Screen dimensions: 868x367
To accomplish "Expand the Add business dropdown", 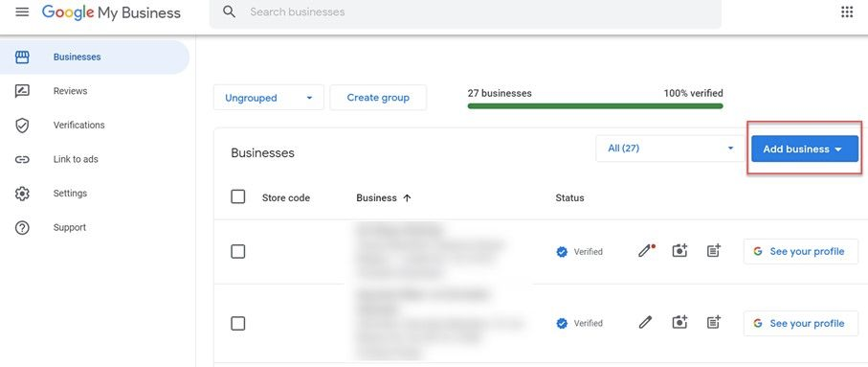I will [x=804, y=149].
